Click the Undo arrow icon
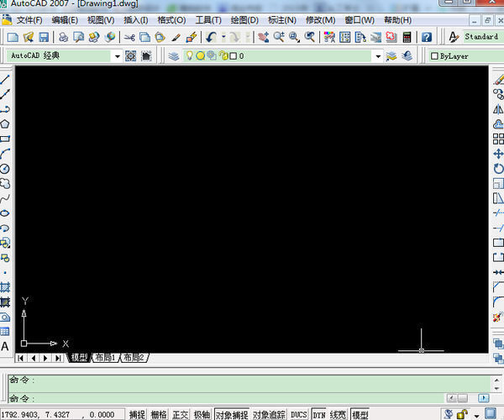 coord(210,37)
